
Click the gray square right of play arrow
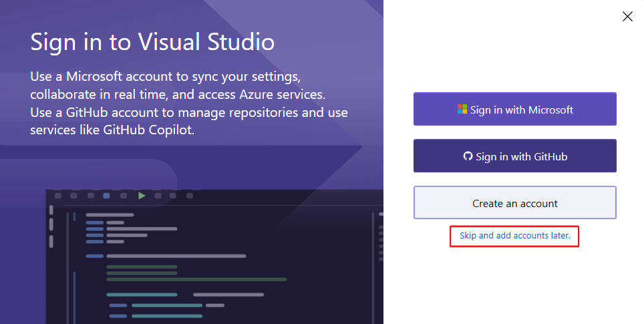pyautogui.click(x=157, y=196)
